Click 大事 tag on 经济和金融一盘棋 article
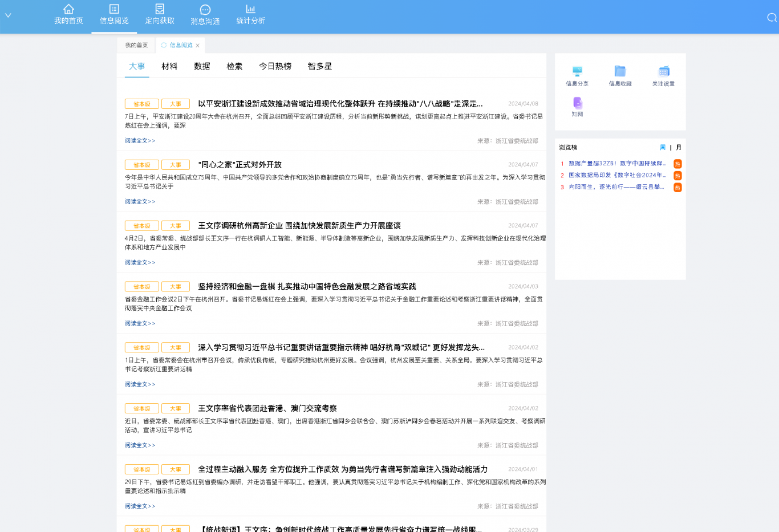 pos(176,287)
